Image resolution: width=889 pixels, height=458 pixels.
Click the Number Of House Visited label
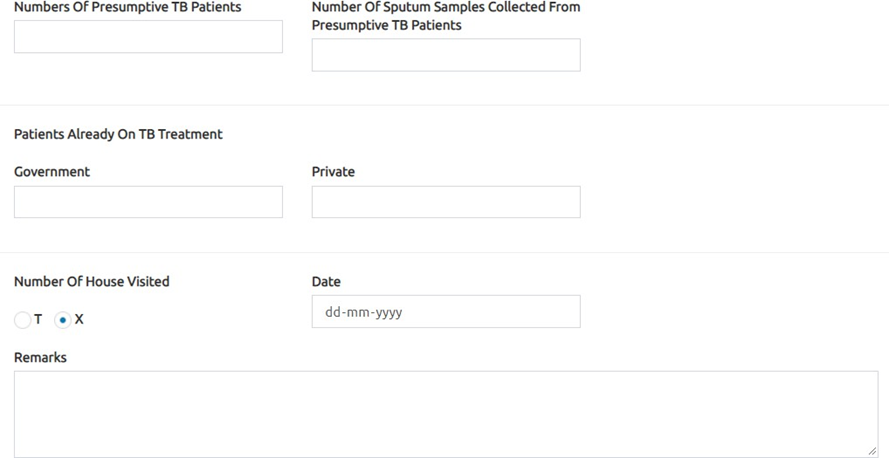pyautogui.click(x=91, y=282)
